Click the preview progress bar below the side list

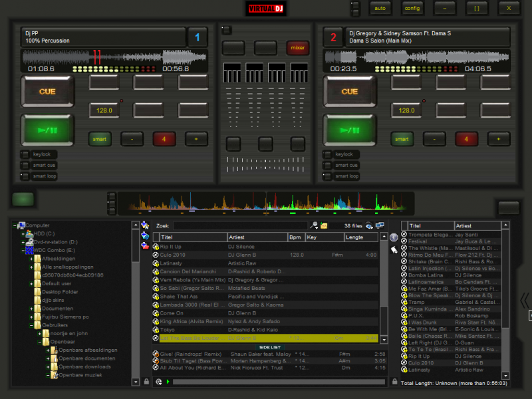279,382
